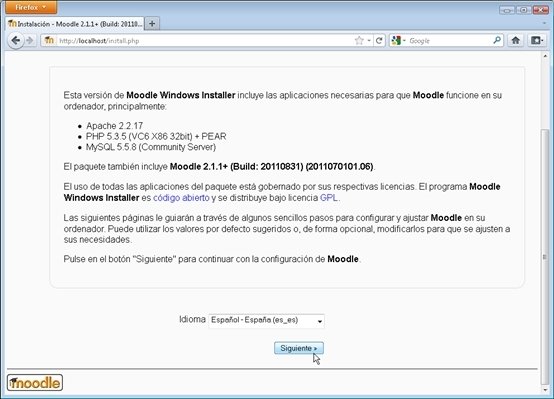This screenshot has height=399, width=554.
Task: Open the código abierto link
Action: click(181, 198)
